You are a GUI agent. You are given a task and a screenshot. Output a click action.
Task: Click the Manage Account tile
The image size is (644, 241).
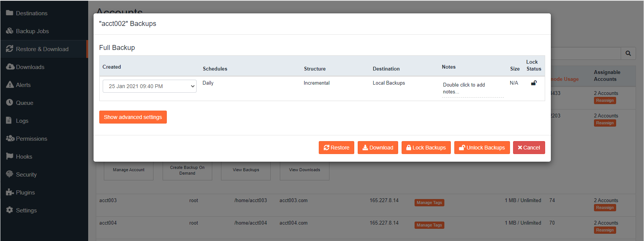(x=129, y=170)
